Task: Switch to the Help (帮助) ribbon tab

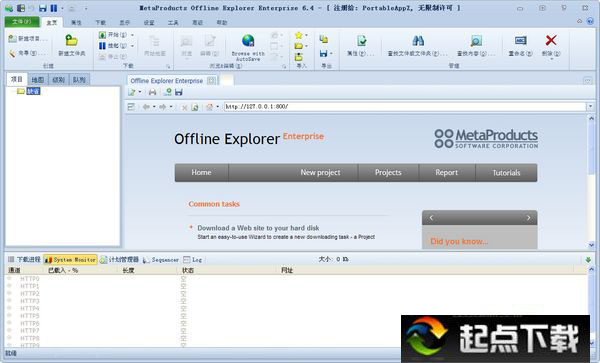Action: coord(222,23)
